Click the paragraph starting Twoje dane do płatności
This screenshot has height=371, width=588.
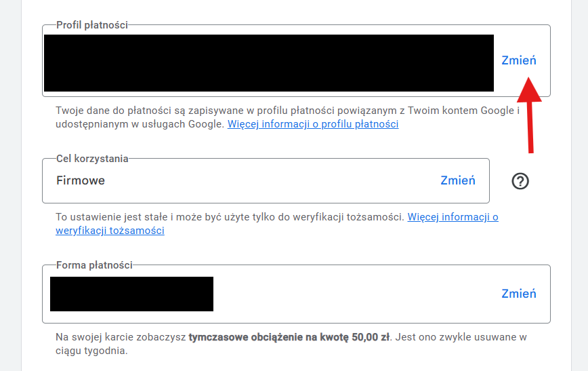tap(288, 117)
